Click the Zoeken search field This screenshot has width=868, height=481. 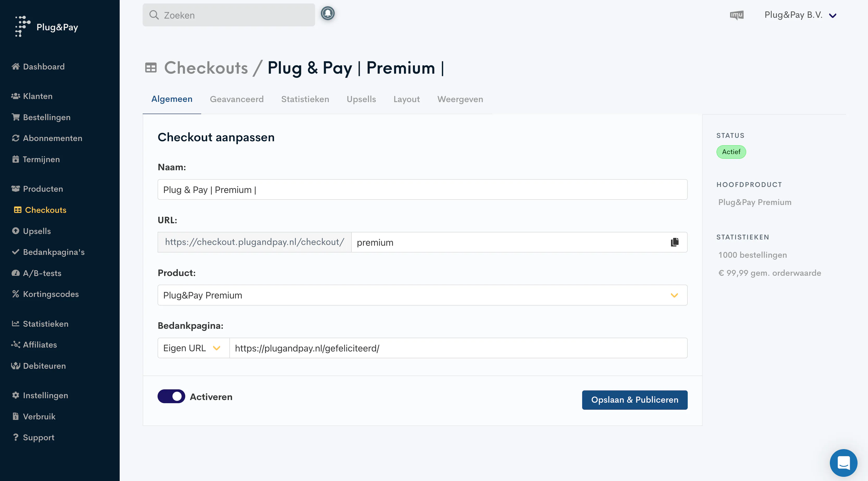[229, 15]
